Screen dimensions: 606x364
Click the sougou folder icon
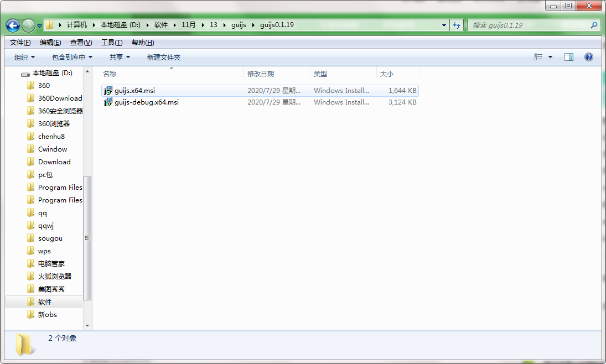(x=31, y=238)
